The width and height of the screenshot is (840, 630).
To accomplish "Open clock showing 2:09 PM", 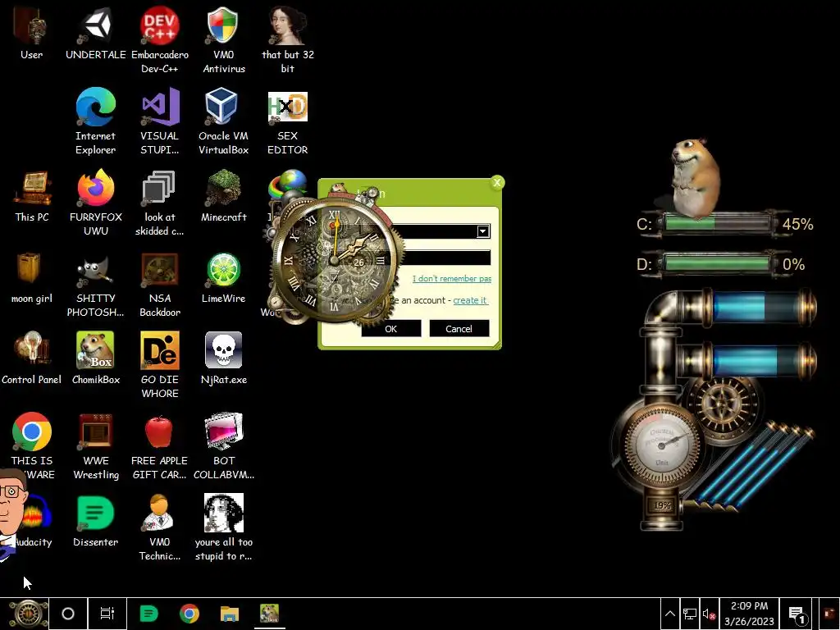I will coord(750,614).
